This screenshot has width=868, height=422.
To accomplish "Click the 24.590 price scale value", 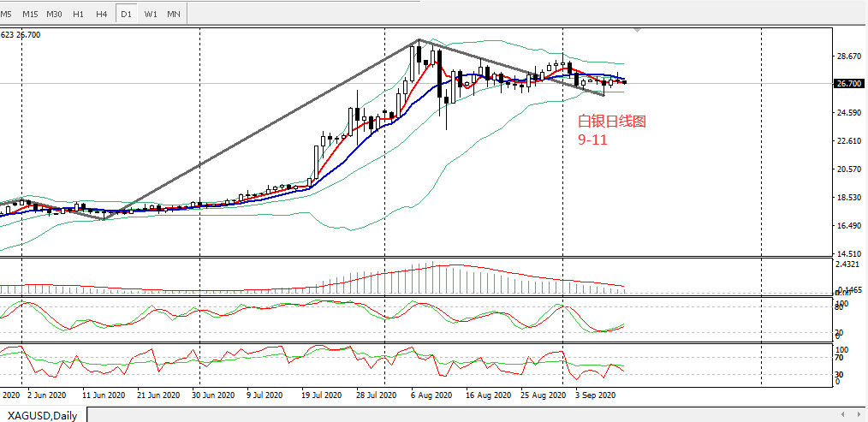I will pyautogui.click(x=850, y=113).
